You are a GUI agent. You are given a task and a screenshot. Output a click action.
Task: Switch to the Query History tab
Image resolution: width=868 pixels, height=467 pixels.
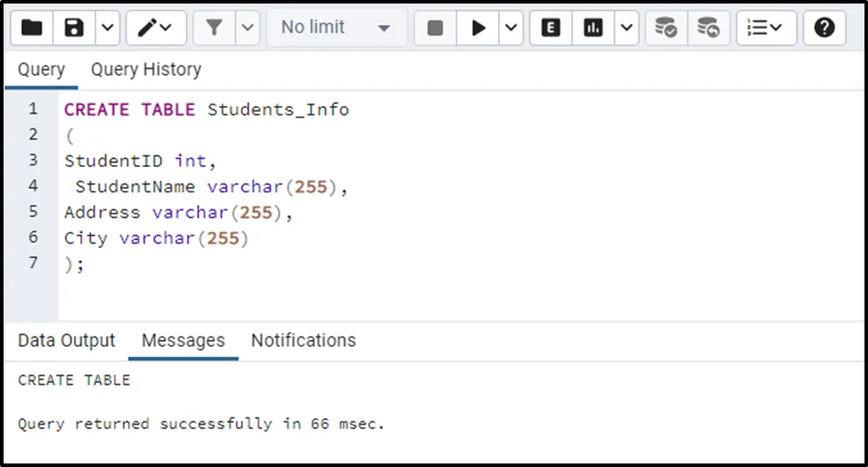click(146, 70)
